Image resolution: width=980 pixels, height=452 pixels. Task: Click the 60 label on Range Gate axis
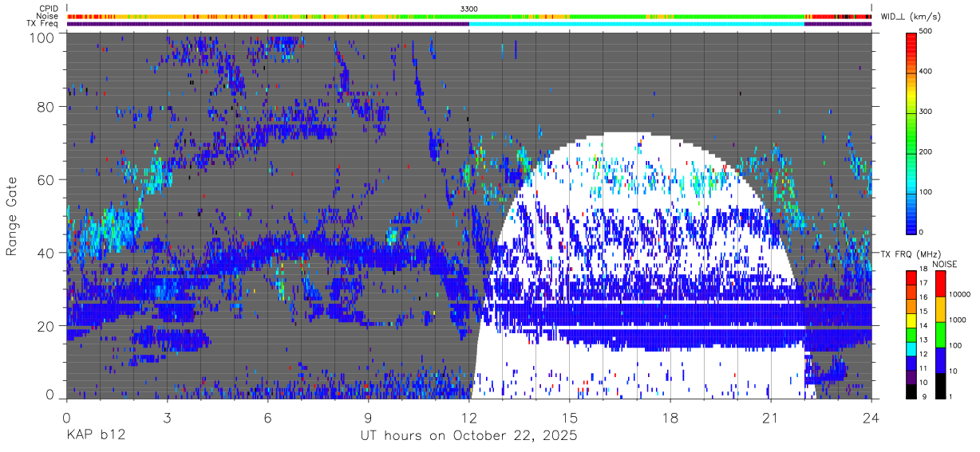(46, 179)
